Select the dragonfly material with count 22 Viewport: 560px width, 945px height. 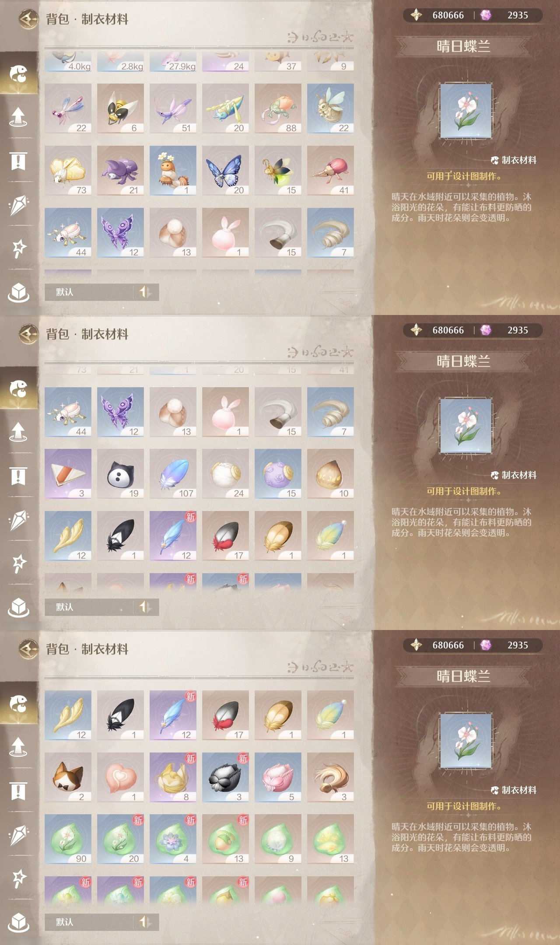click(x=68, y=108)
